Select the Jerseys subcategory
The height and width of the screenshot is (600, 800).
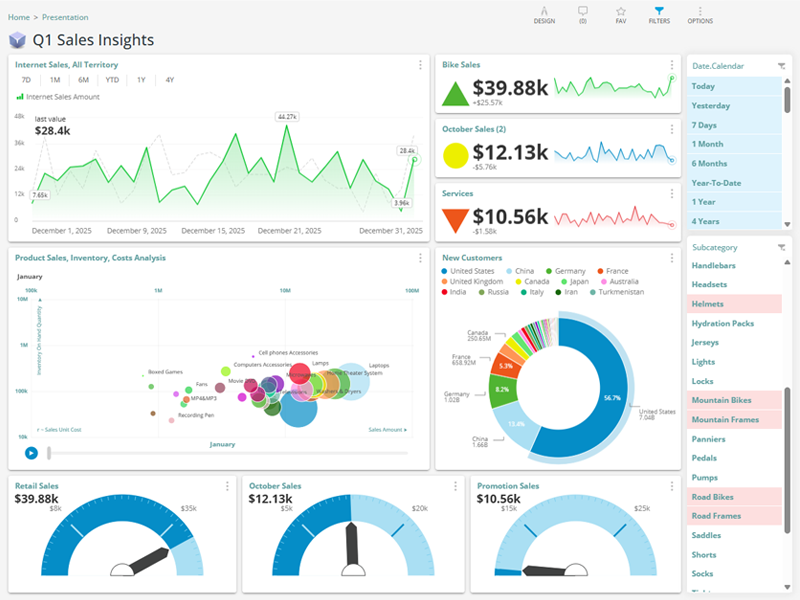pos(734,342)
